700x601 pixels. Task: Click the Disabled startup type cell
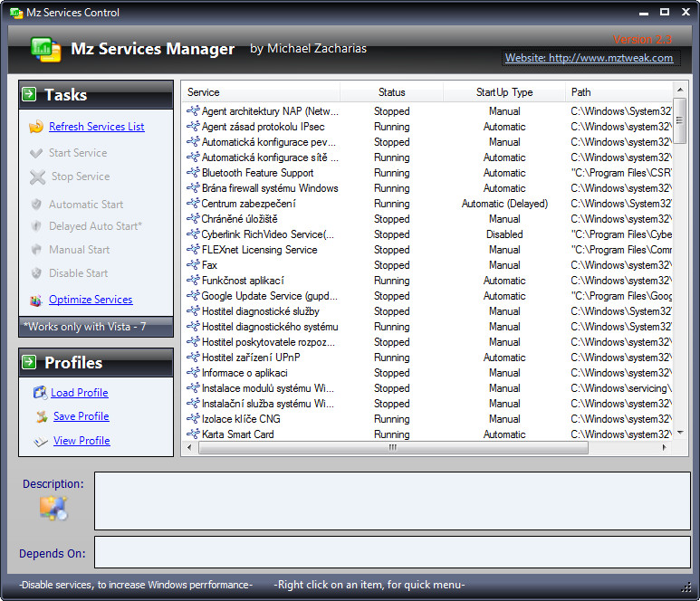click(x=504, y=234)
